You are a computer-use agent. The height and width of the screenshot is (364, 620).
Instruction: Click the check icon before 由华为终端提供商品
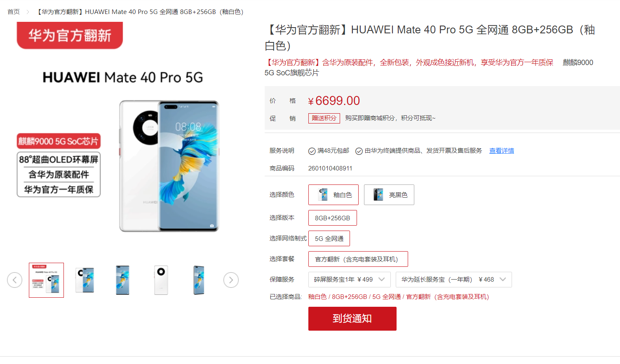coord(359,151)
